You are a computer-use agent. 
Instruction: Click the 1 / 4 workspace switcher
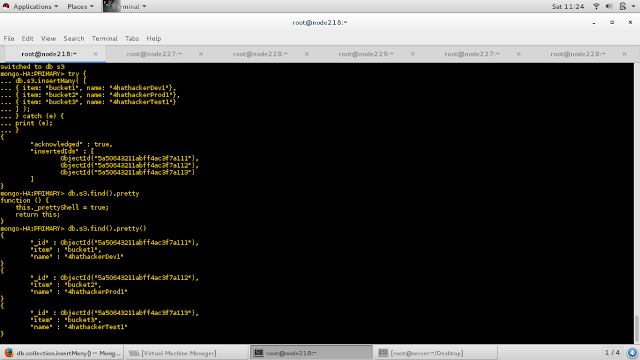point(612,353)
